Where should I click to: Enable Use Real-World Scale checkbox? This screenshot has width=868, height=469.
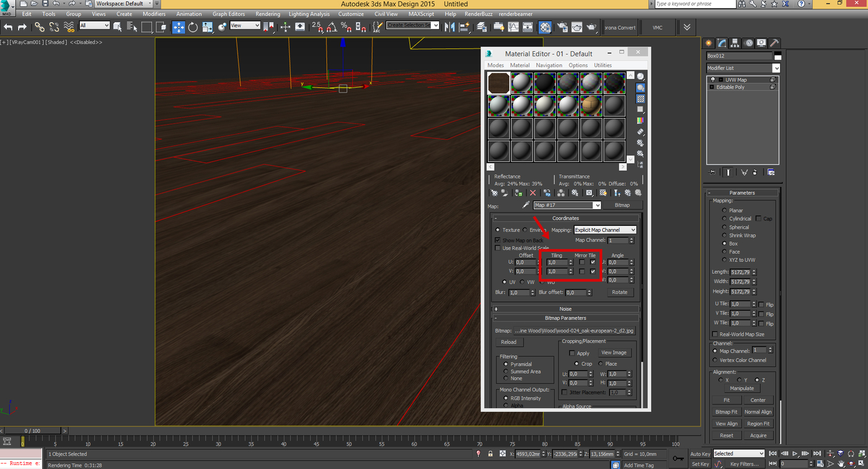tap(497, 248)
